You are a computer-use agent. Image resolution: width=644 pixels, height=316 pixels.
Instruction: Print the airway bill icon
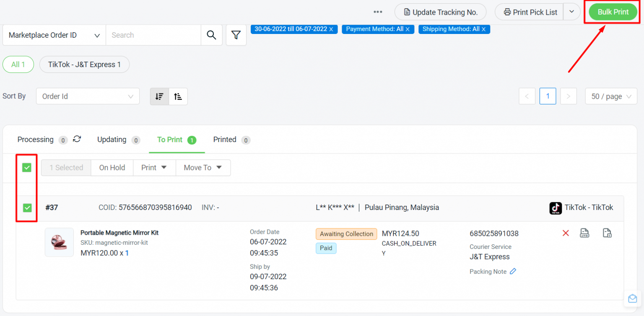[x=584, y=233]
